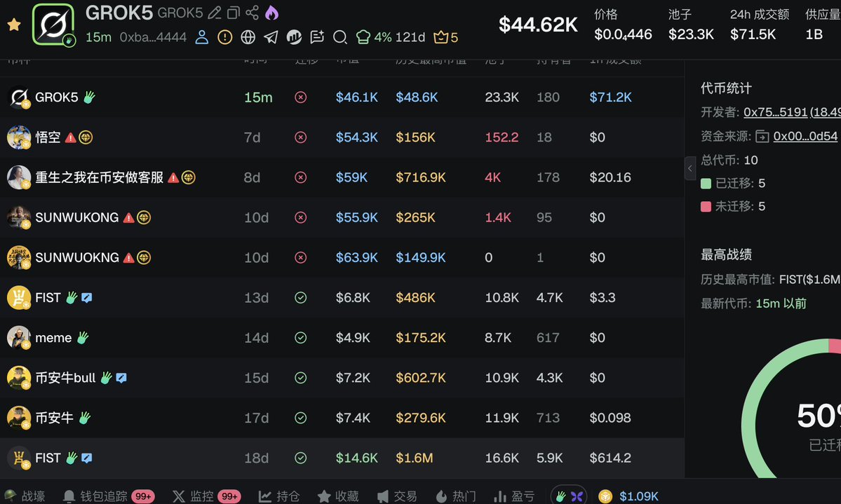
Task: Click the green 已迁移 legend swatch
Action: click(x=706, y=184)
